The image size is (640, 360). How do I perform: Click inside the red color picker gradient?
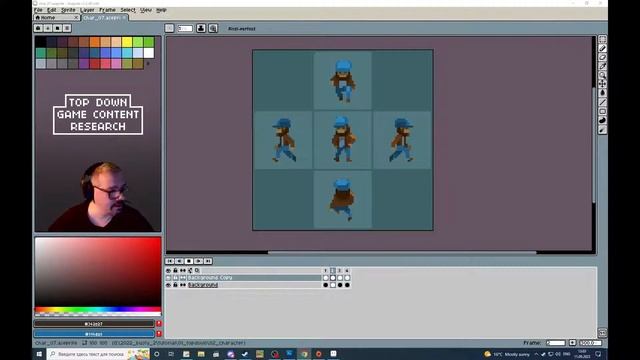98,271
